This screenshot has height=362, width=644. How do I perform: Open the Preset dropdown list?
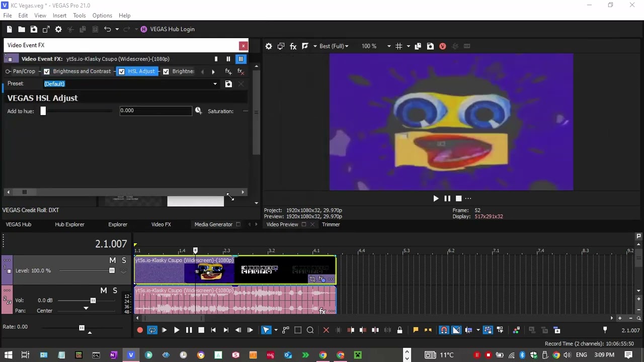pyautogui.click(x=215, y=84)
